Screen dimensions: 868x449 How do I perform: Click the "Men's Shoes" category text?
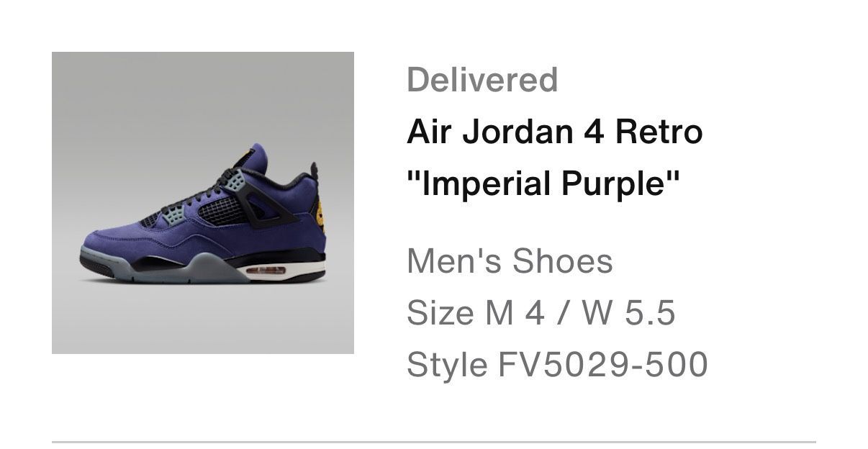click(x=510, y=260)
